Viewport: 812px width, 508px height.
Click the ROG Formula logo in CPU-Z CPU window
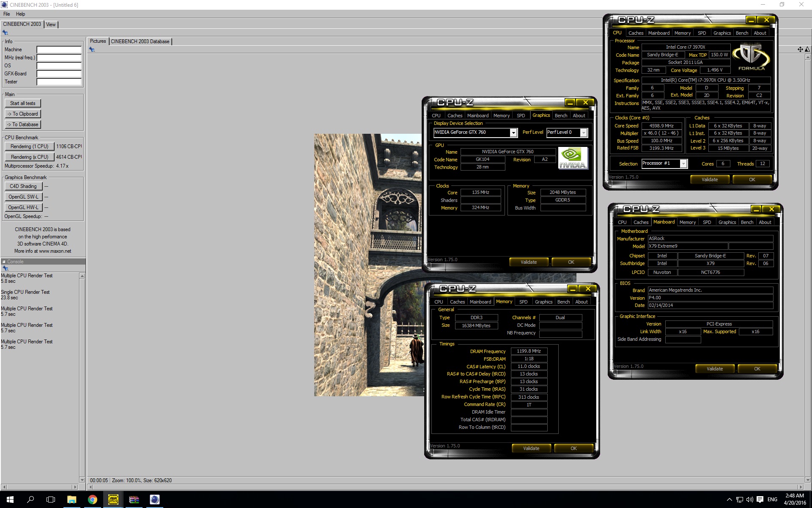[x=752, y=58]
